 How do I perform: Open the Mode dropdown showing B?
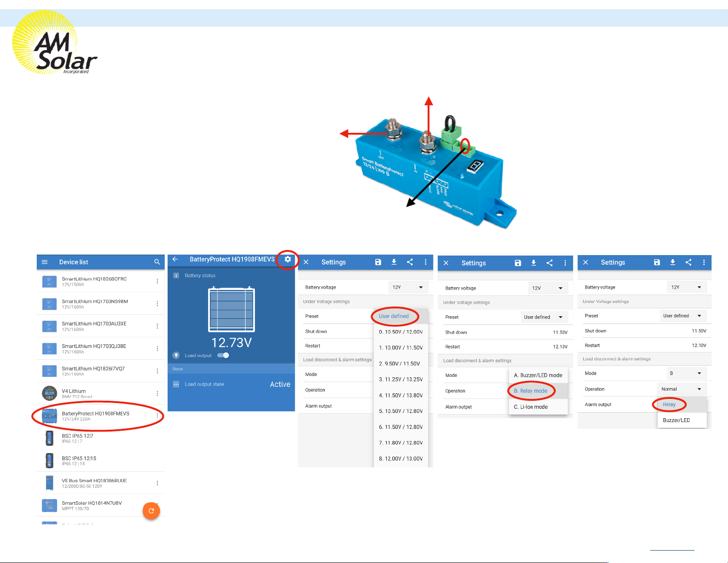click(x=687, y=373)
